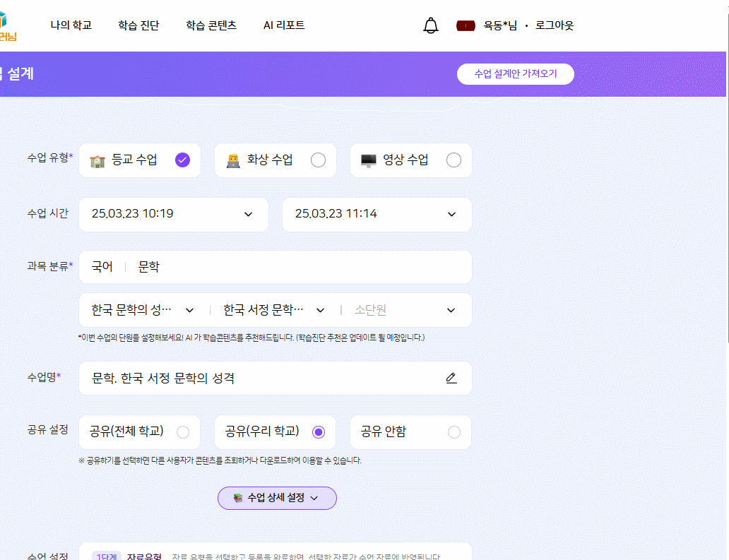Click the books icon in 수업 상세 설정

click(238, 498)
